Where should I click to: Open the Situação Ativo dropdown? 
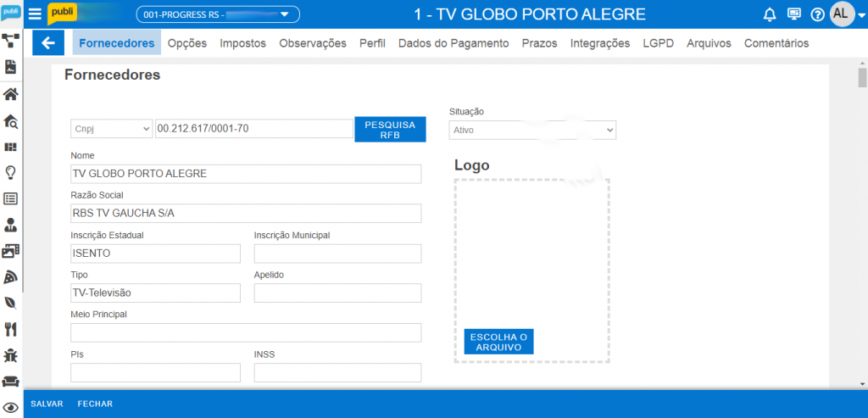pos(532,130)
